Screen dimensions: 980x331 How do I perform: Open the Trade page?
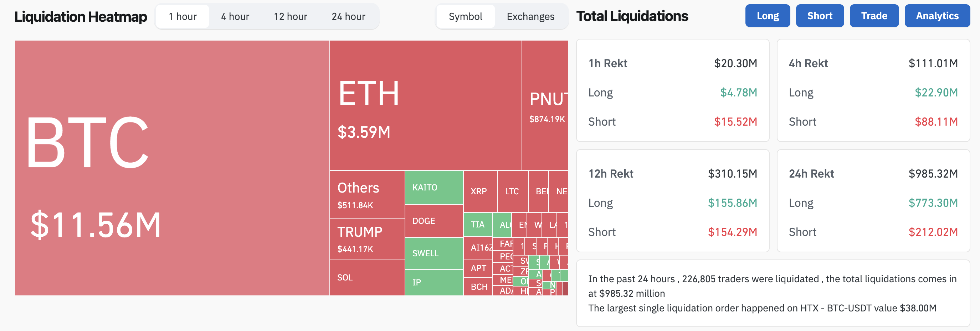click(x=874, y=16)
